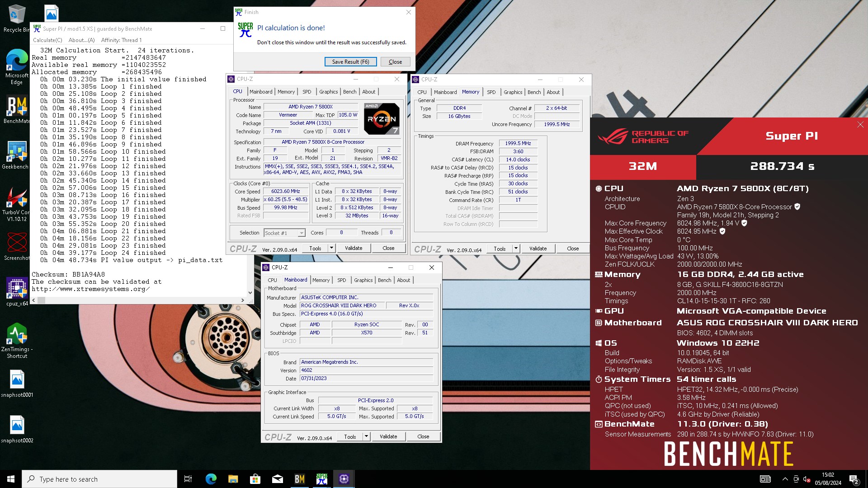
Task: Open the Windows Start menu
Action: point(11,479)
